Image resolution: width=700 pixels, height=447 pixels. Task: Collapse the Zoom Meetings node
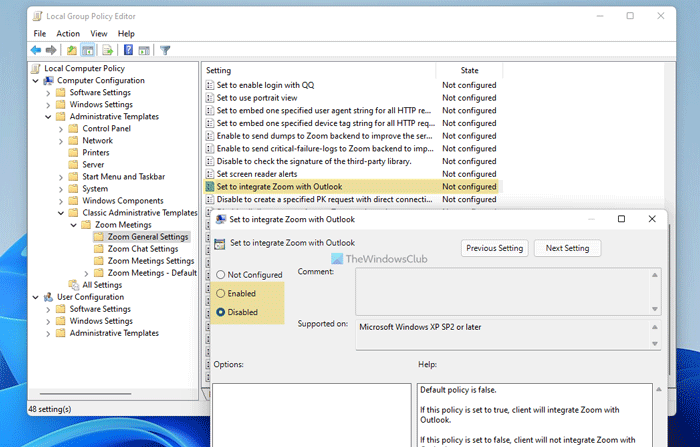74,225
